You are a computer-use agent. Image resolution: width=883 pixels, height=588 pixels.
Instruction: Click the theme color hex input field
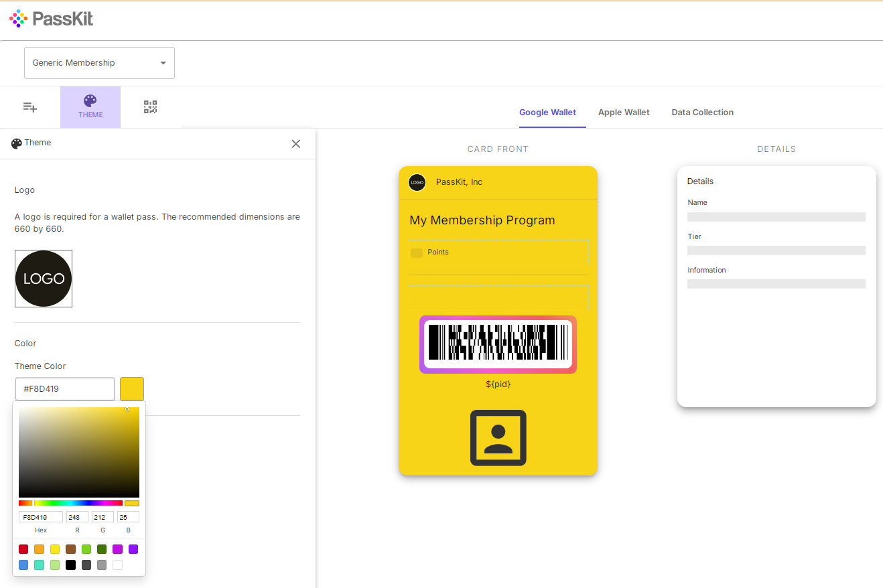click(65, 389)
